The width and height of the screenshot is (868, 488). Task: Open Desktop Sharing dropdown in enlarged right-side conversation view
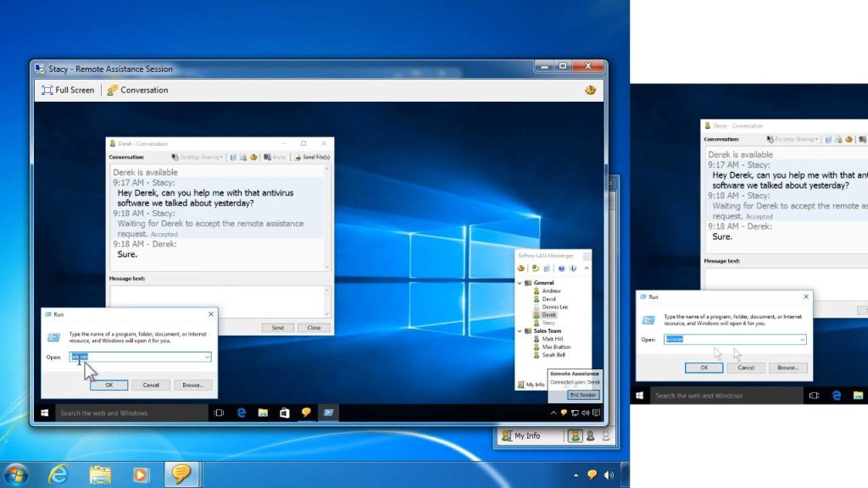coord(793,140)
